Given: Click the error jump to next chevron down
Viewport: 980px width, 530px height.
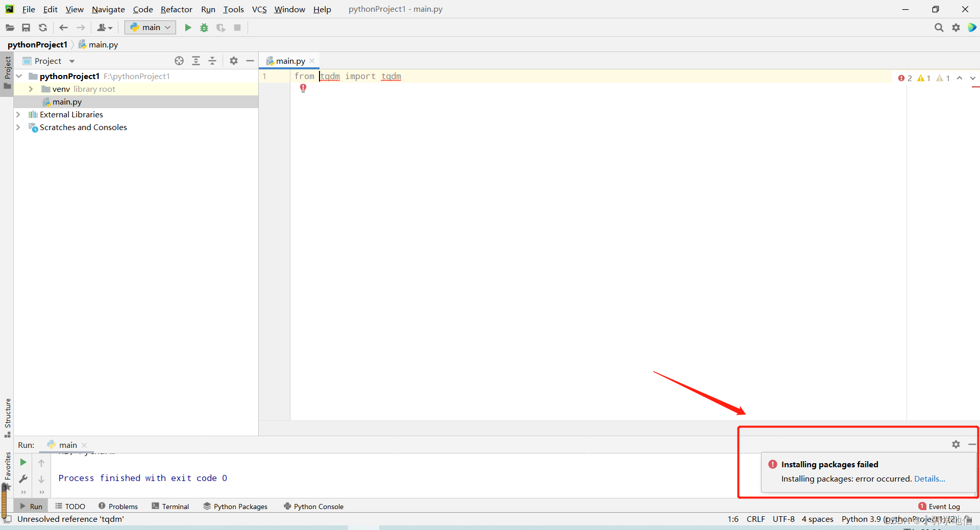Looking at the screenshot, I should [973, 78].
